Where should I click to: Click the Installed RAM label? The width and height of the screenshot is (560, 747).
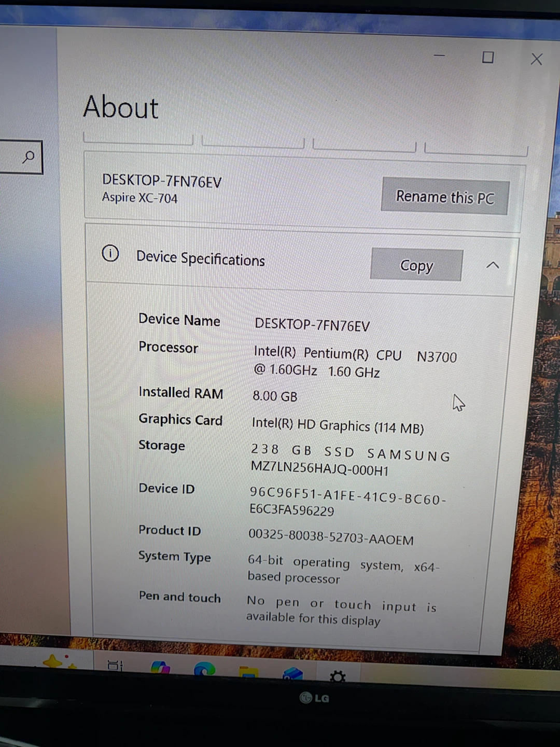(180, 393)
